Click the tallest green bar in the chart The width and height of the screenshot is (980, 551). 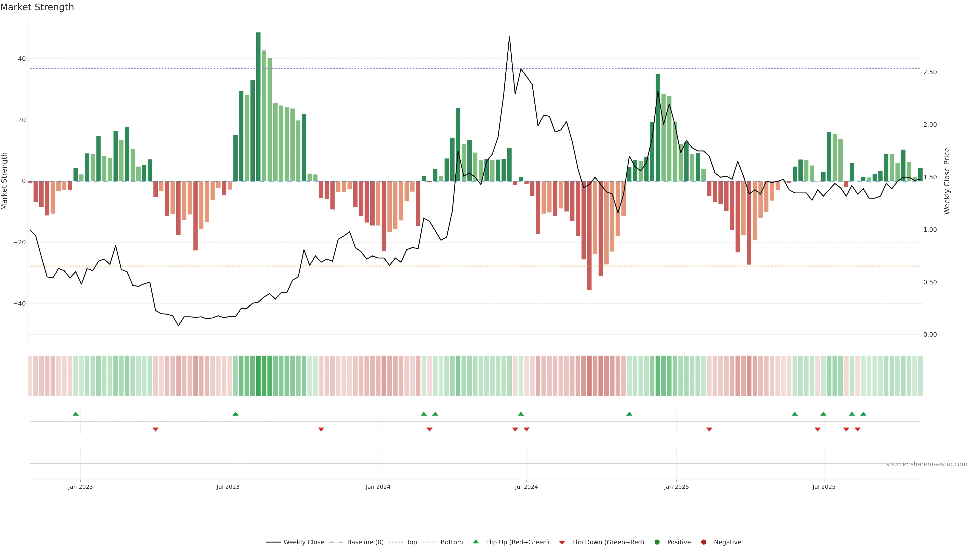258,106
